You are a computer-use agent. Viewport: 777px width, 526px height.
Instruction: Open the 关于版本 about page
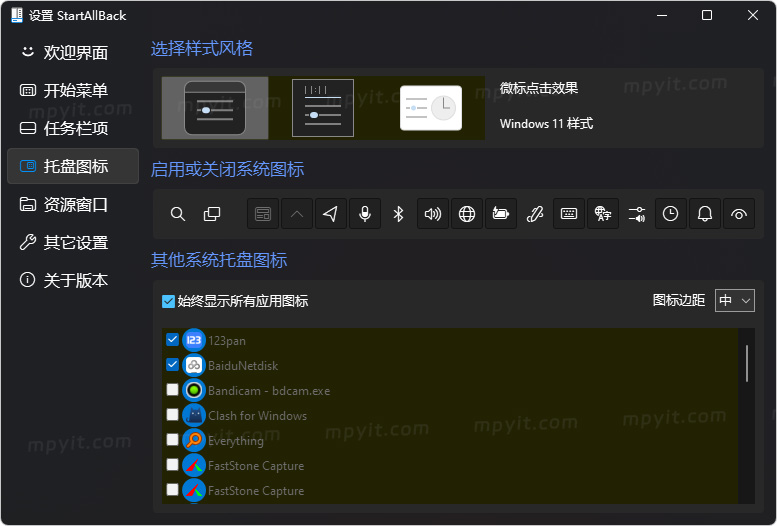pos(73,280)
